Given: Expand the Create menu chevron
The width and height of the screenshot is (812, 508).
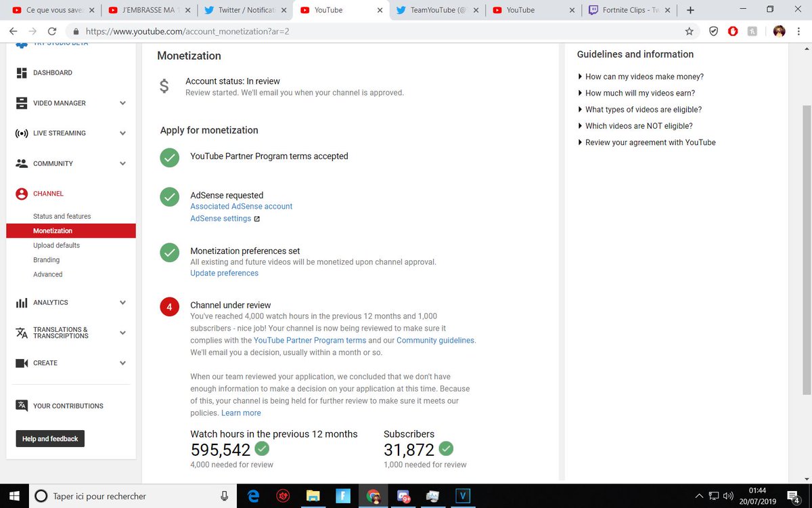Looking at the screenshot, I should pos(122,363).
